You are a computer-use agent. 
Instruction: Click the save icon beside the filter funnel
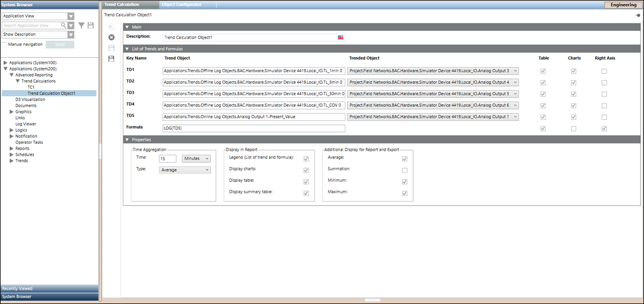coord(91,25)
